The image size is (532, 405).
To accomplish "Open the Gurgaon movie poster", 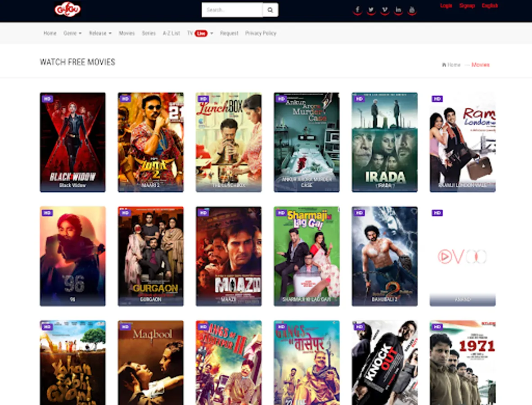I will point(151,256).
